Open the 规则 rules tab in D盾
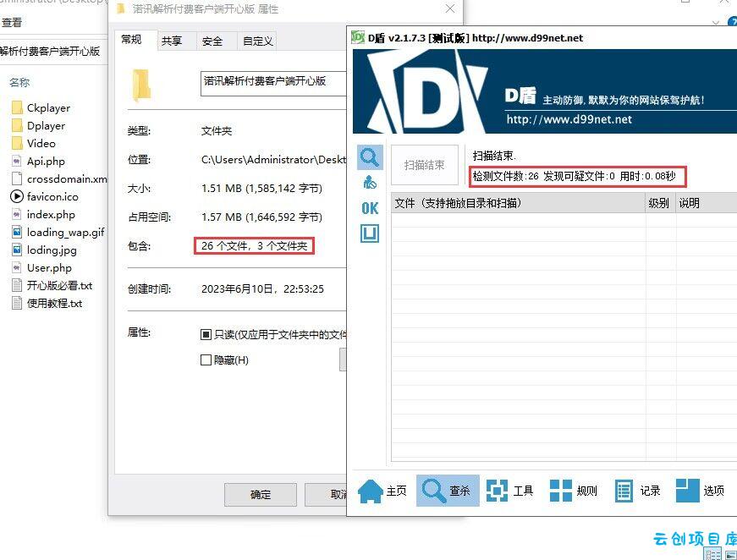This screenshot has height=560, width=737. tap(574, 491)
